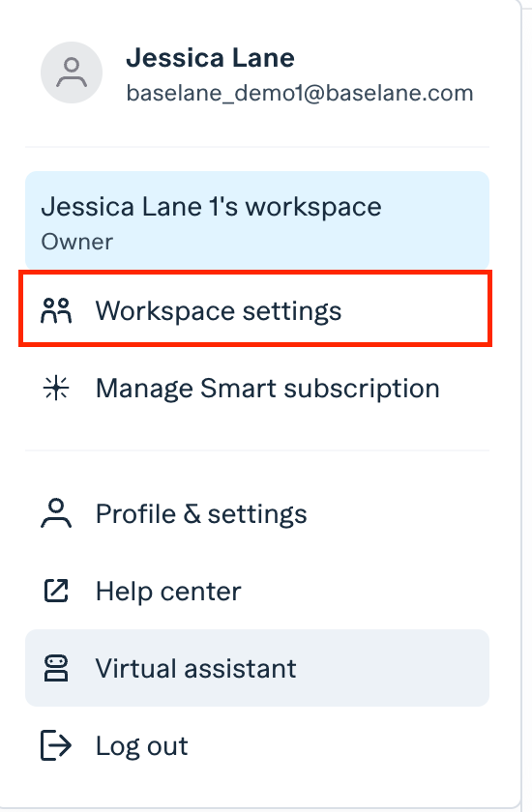Log out of the account
This screenshot has width=532, height=812.
click(x=257, y=745)
